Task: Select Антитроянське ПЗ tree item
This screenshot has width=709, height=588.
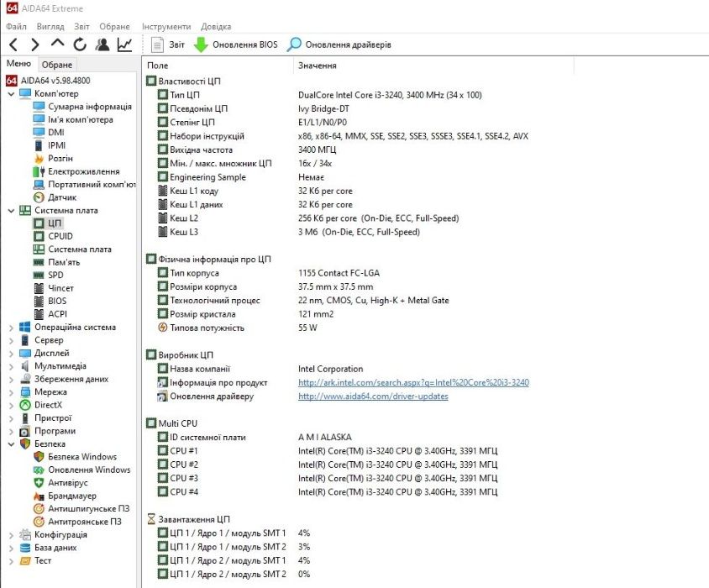Action: pos(77,522)
